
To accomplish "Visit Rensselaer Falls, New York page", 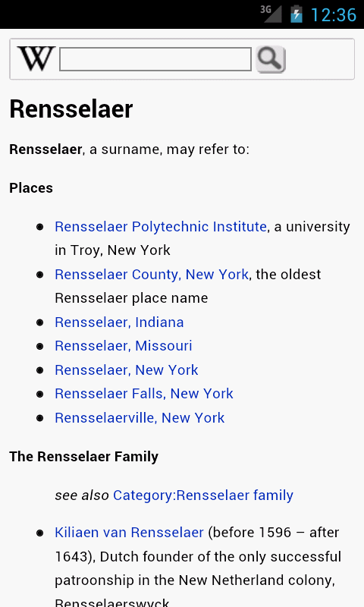I will (x=144, y=394).
